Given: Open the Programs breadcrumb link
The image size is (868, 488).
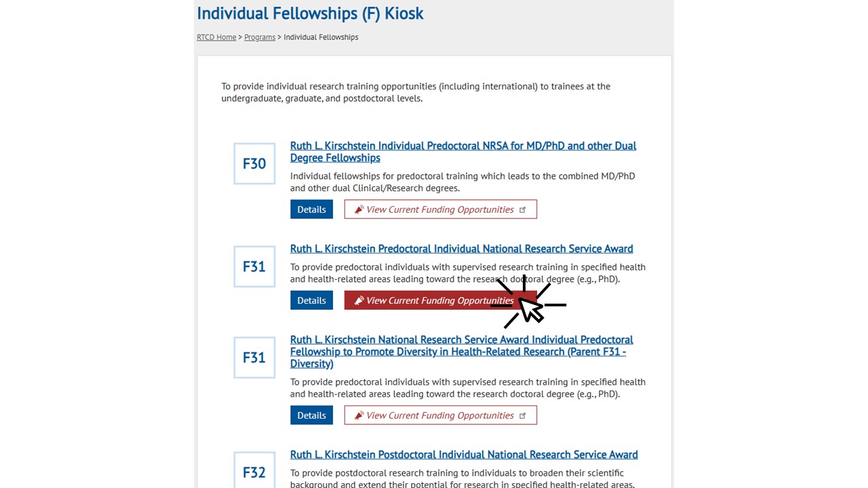Looking at the screenshot, I should (x=260, y=37).
